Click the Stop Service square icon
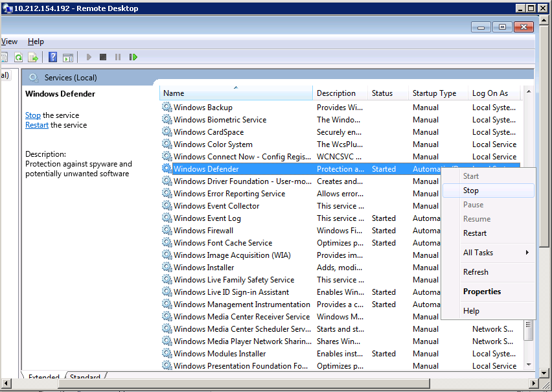The height and width of the screenshot is (392, 552). click(103, 57)
